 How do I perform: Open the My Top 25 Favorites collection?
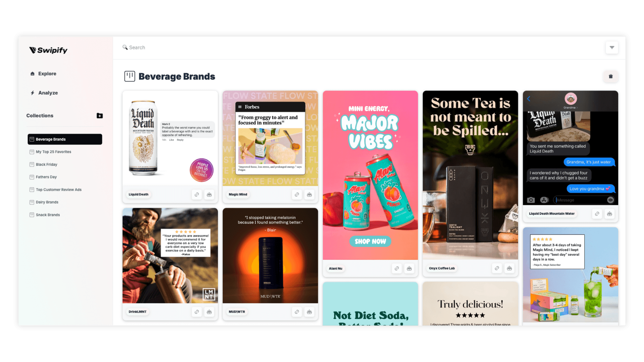coord(53,152)
